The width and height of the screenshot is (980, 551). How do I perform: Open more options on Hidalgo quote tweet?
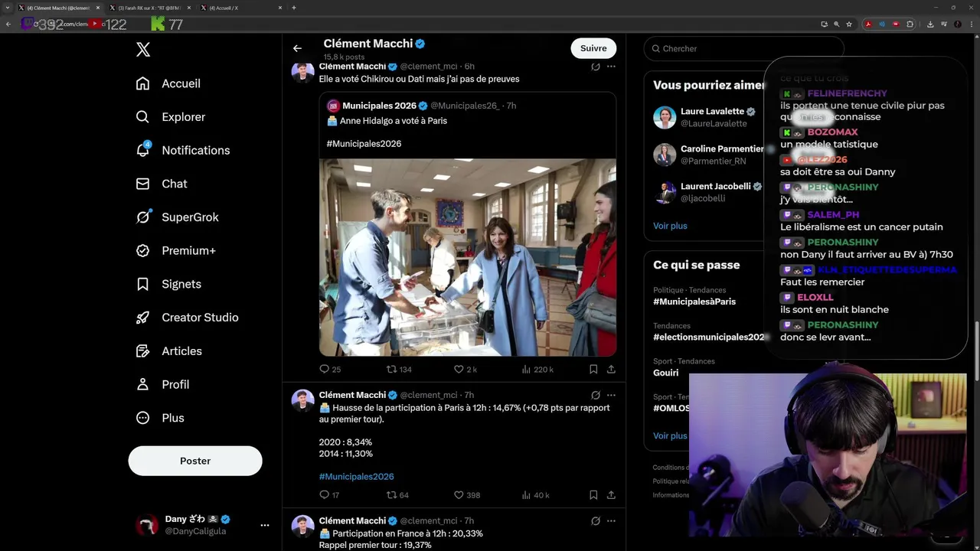point(611,67)
